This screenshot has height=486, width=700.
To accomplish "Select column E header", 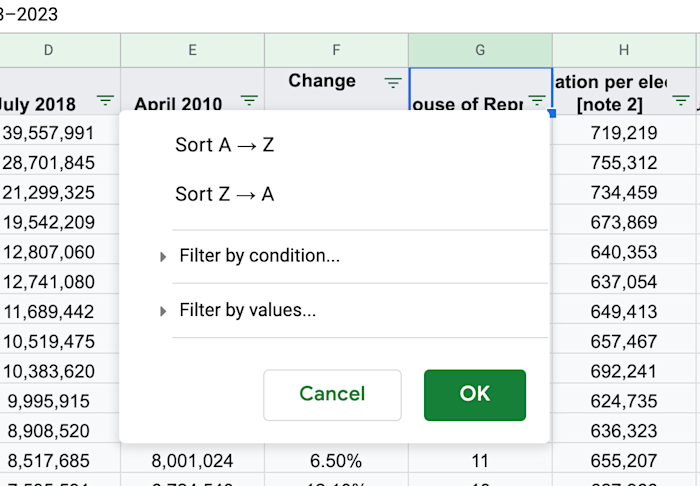I will coord(192,50).
